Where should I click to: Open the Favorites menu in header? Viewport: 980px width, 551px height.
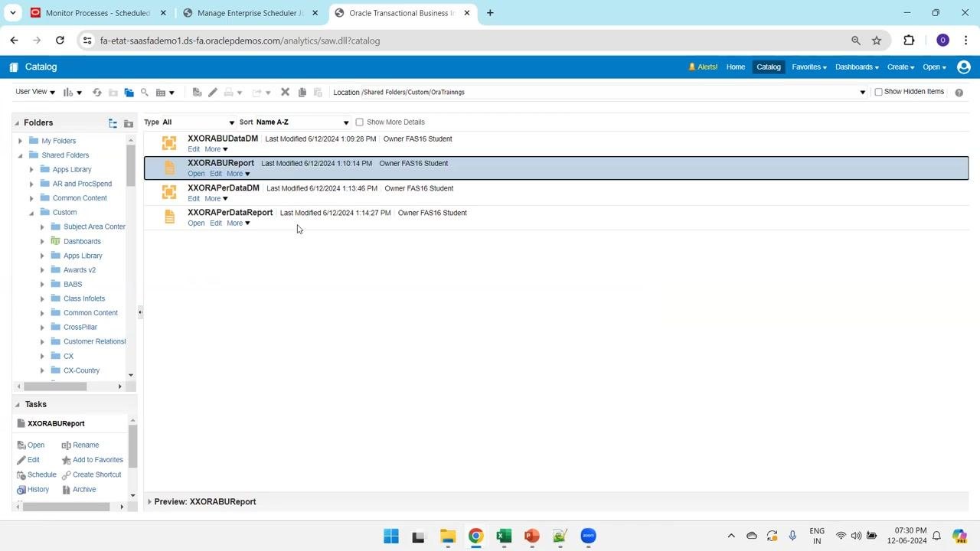click(x=809, y=67)
